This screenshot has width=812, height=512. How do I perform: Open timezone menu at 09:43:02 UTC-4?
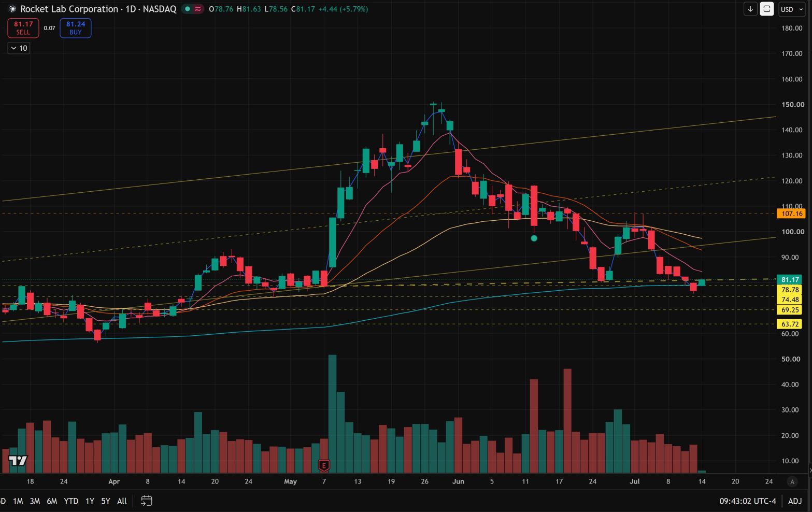pos(747,501)
